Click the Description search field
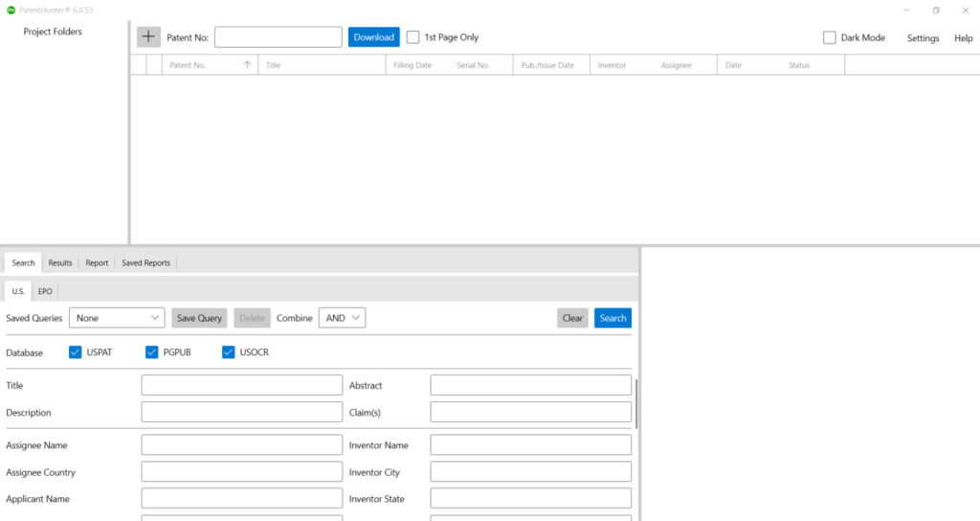The image size is (980, 521). click(x=242, y=412)
